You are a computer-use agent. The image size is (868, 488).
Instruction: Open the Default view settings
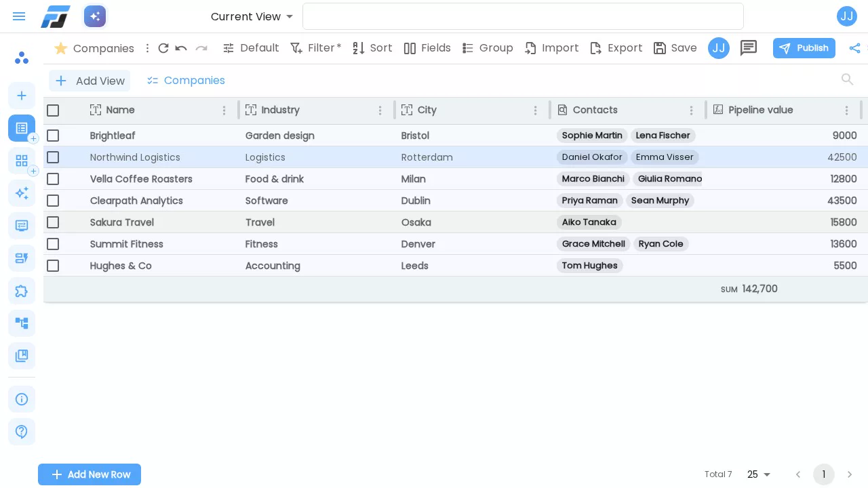tap(251, 48)
